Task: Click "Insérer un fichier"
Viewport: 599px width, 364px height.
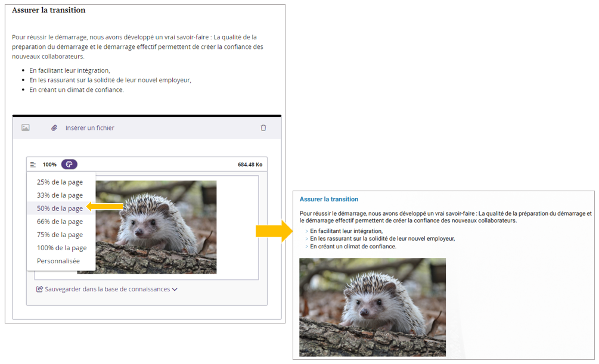Action: [89, 128]
